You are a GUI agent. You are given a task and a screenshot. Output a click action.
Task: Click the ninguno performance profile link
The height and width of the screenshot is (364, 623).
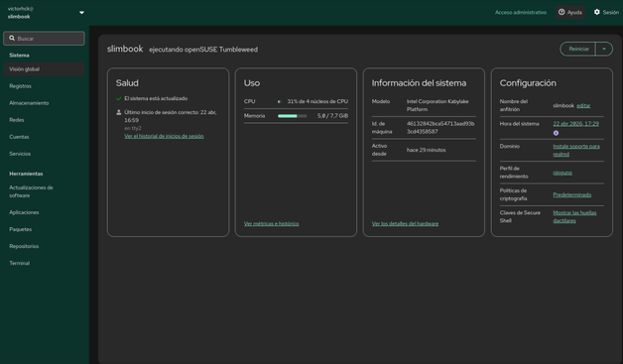point(562,173)
